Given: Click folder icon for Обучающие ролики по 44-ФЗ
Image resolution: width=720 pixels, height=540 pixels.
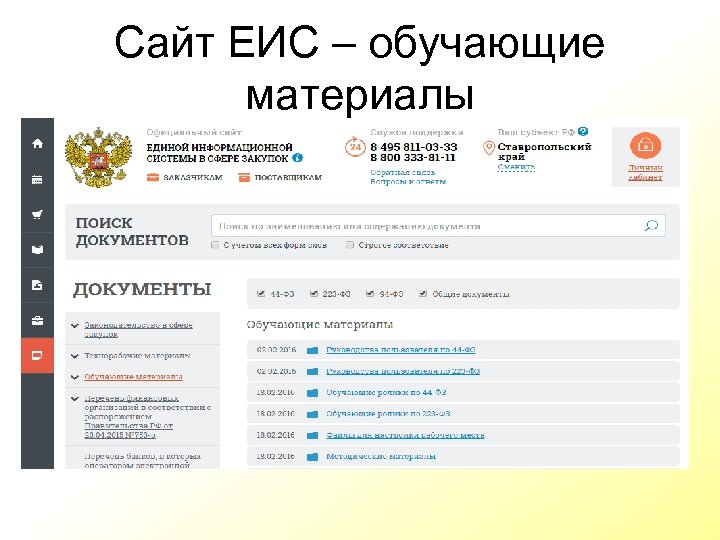Looking at the screenshot, I should (312, 393).
